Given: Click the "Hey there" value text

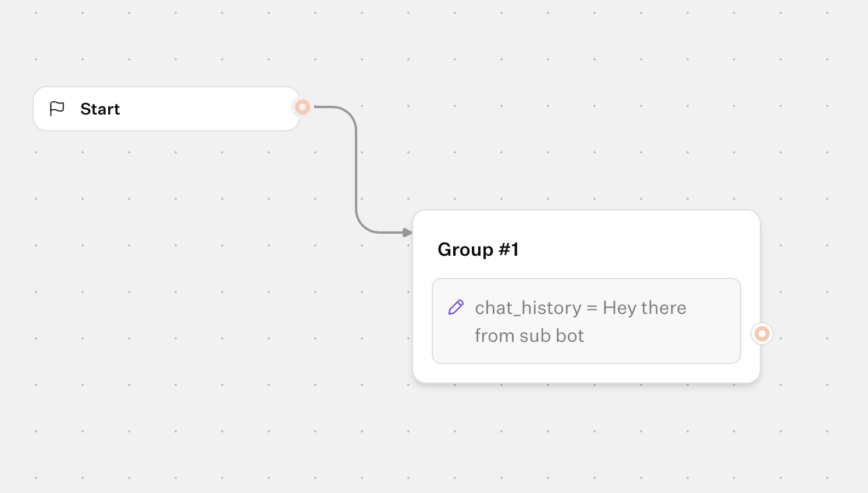Looking at the screenshot, I should pyautogui.click(x=645, y=308).
